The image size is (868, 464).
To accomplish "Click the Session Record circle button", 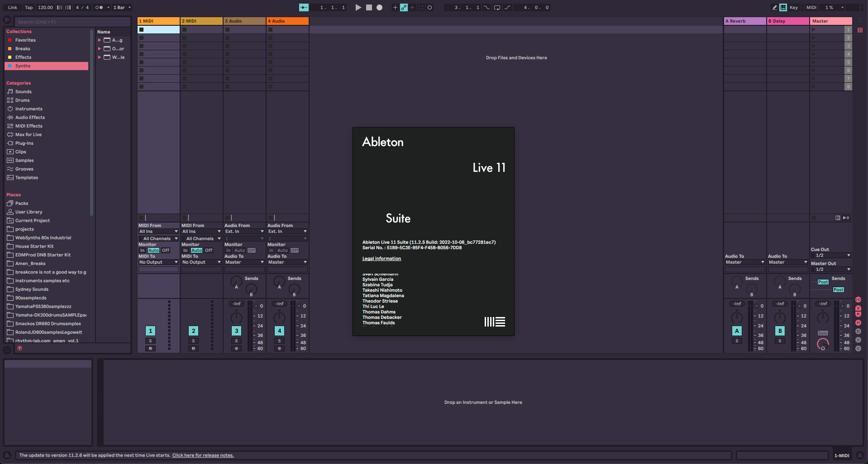I will coord(430,7).
